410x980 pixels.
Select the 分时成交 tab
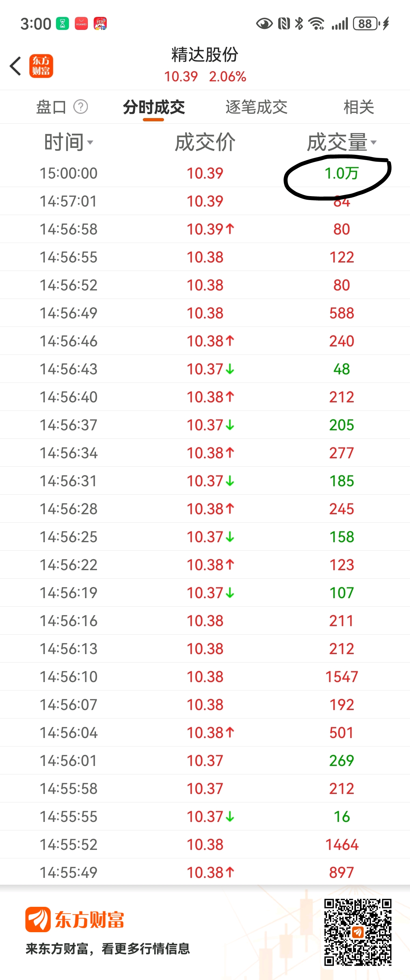click(154, 107)
